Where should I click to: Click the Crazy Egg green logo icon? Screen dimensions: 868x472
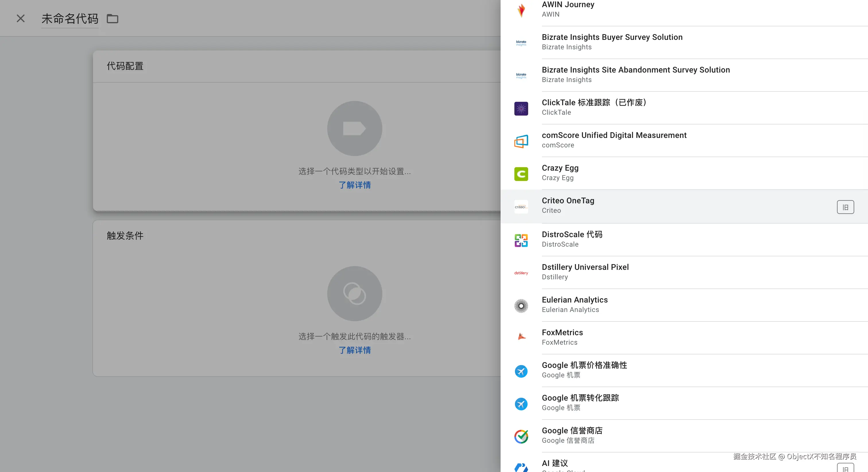point(521,174)
